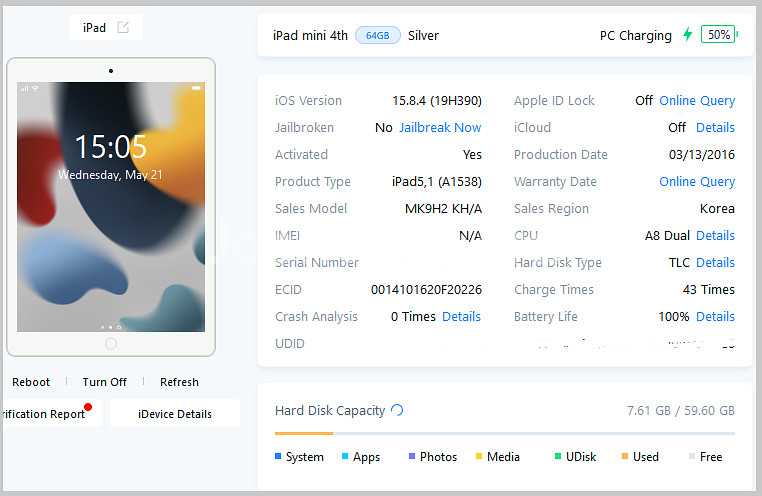Click Battery Life value 100%
Viewport: 762px width, 496px height.
[674, 317]
